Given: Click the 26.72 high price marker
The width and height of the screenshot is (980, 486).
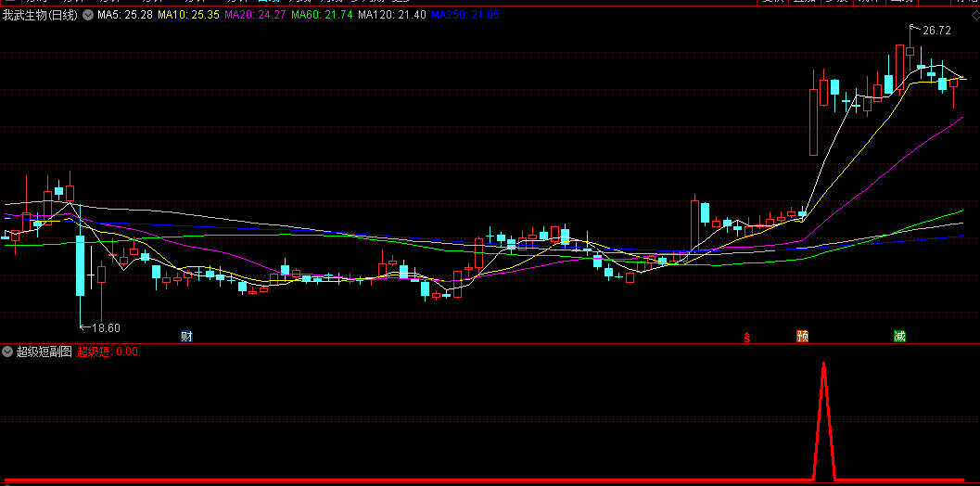Looking at the screenshot, I should (x=936, y=30).
